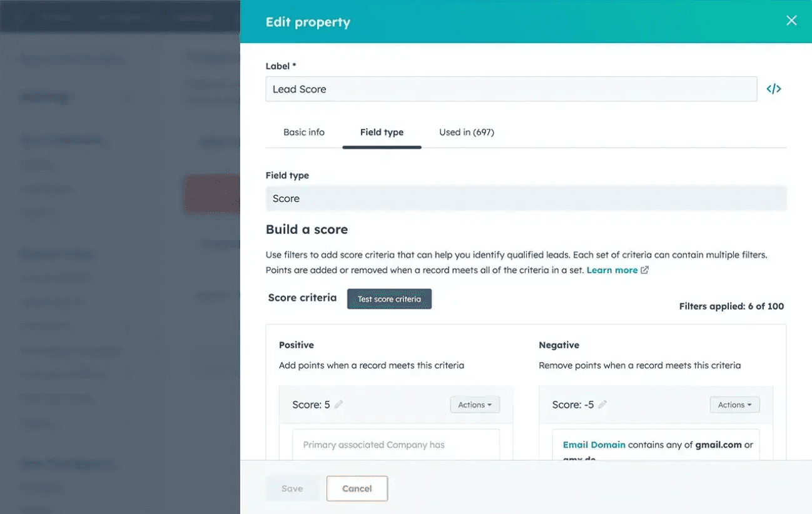812x514 pixels.
Task: Open the Used in (697) tab
Action: (x=466, y=132)
